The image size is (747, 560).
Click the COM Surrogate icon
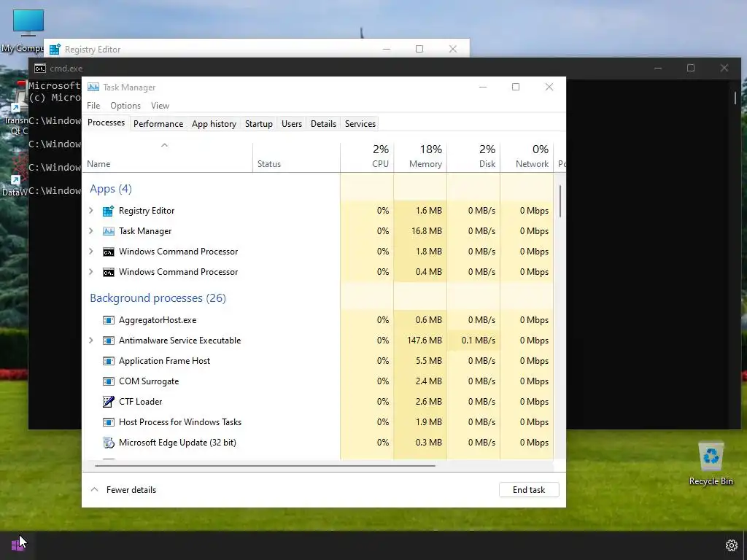[x=109, y=381]
